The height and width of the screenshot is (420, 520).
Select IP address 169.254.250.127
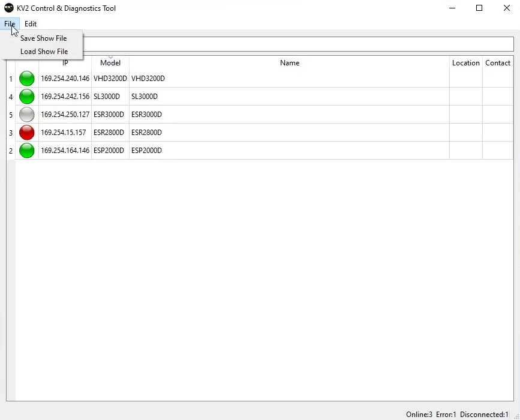point(65,115)
